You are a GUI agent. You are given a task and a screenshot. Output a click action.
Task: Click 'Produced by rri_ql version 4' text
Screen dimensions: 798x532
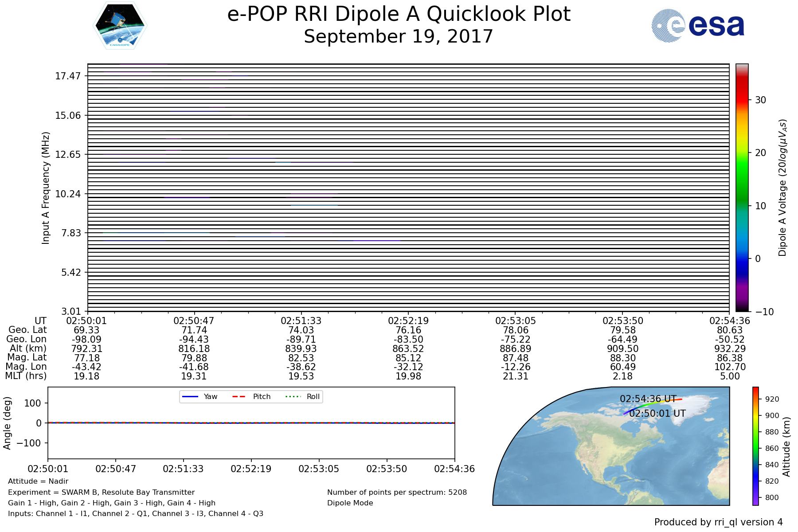[x=718, y=522]
